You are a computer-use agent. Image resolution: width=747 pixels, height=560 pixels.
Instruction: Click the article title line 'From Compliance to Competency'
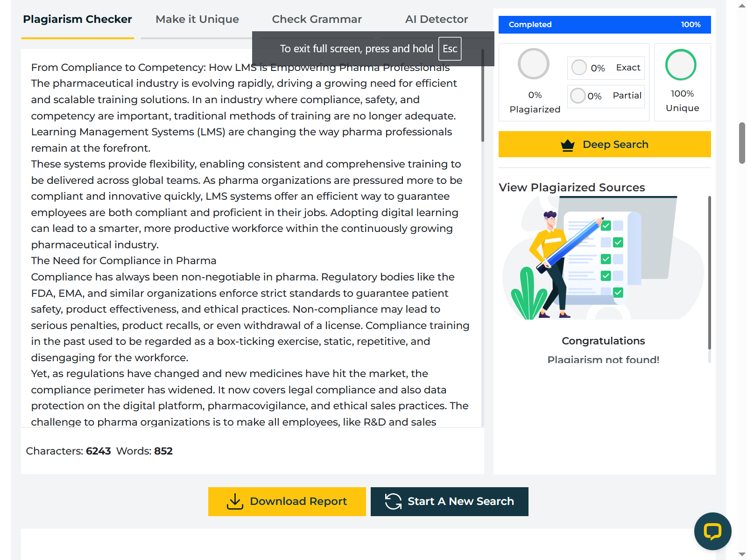(x=240, y=68)
